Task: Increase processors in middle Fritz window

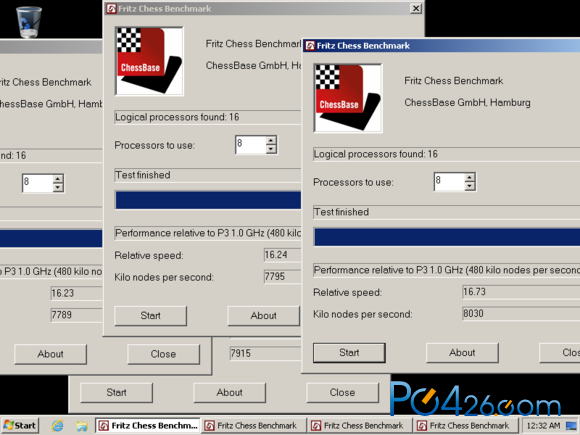Action: click(x=271, y=140)
